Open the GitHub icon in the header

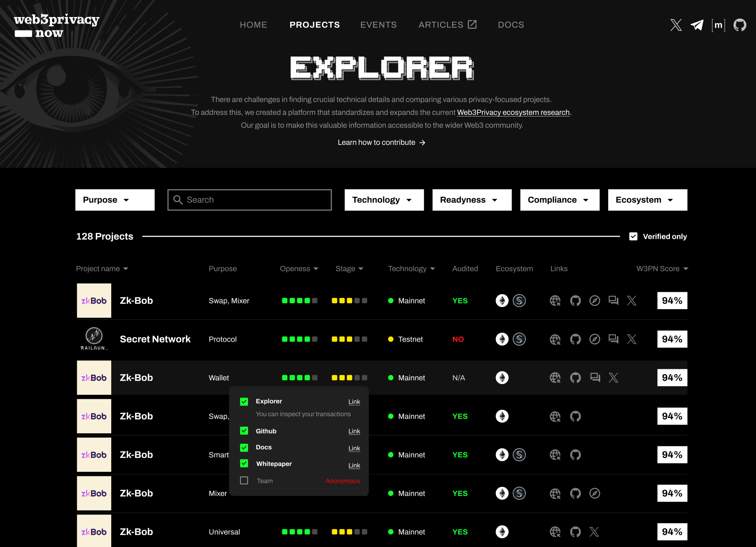pos(740,25)
